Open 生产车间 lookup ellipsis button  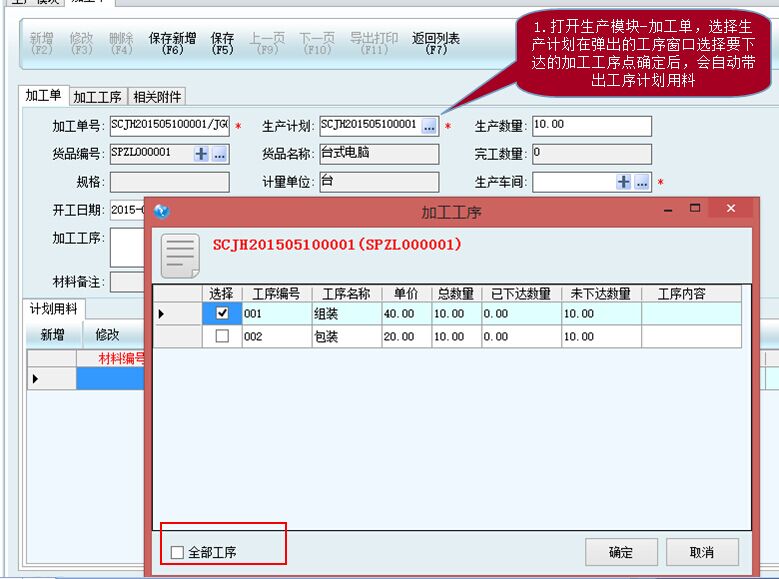tap(642, 182)
